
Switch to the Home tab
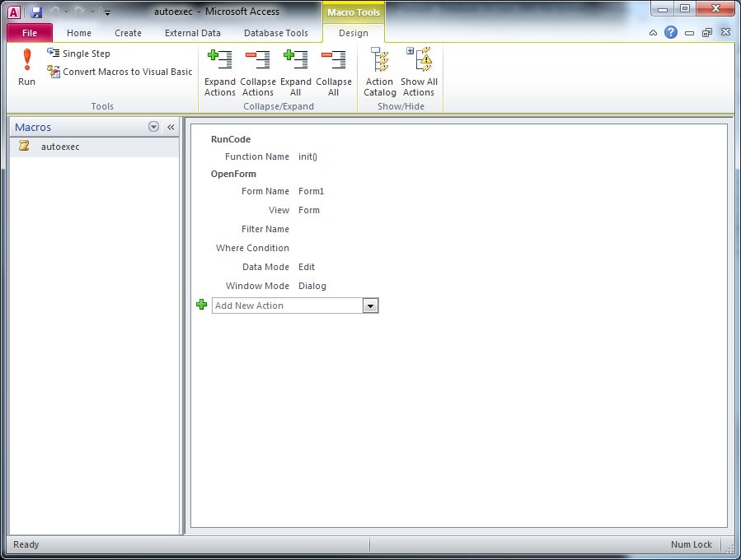79,33
